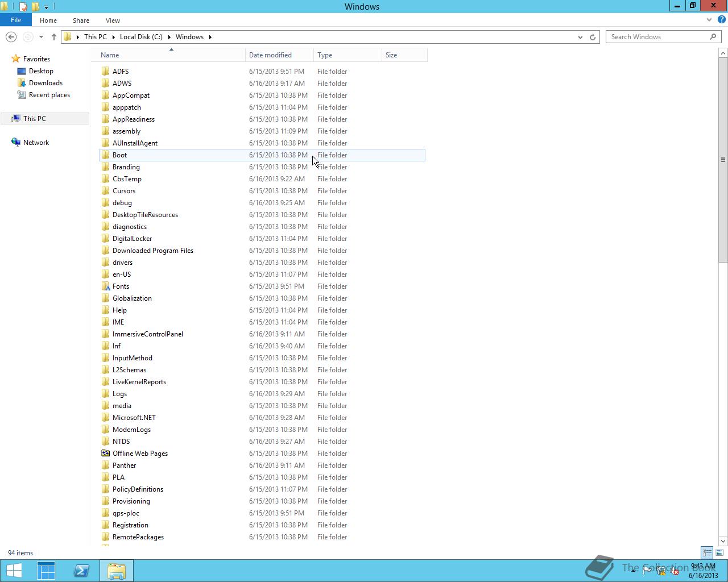The image size is (728, 582).
Task: Click the File Explorer taskbar icon
Action: [117, 571]
